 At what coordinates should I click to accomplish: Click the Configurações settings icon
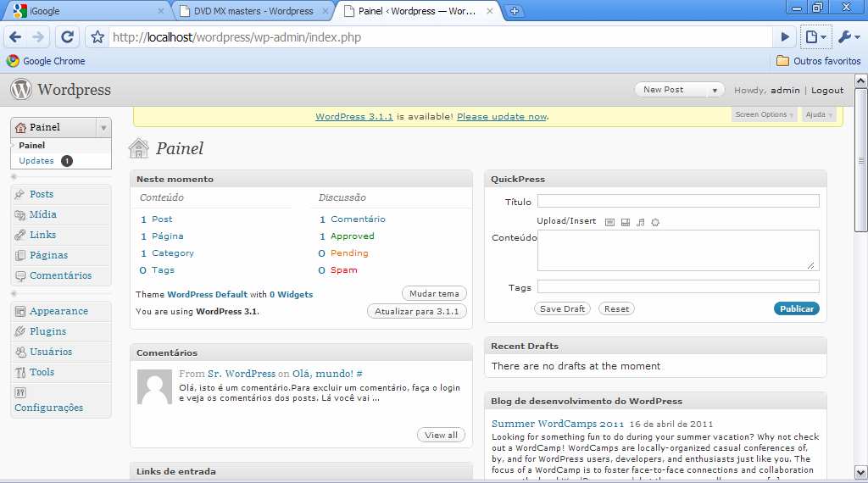tap(20, 392)
